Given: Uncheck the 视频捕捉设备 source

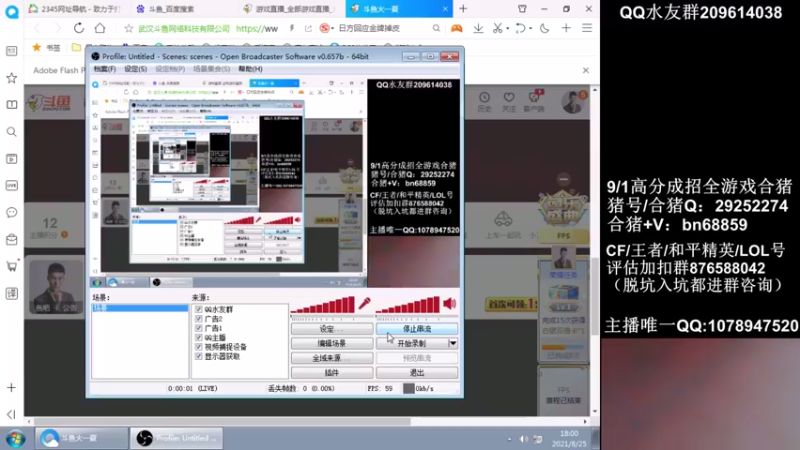Looking at the screenshot, I should [x=198, y=347].
